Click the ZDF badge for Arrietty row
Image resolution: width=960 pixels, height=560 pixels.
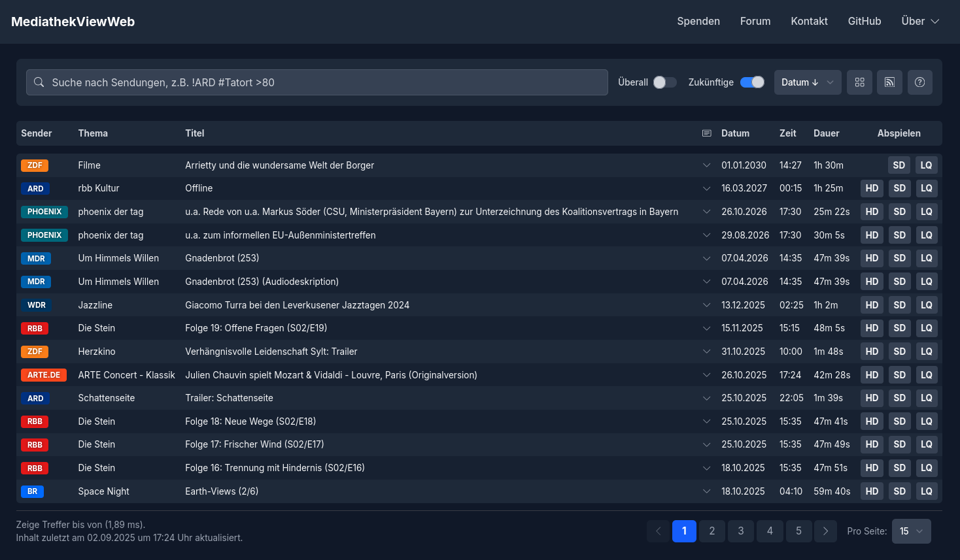pos(35,165)
